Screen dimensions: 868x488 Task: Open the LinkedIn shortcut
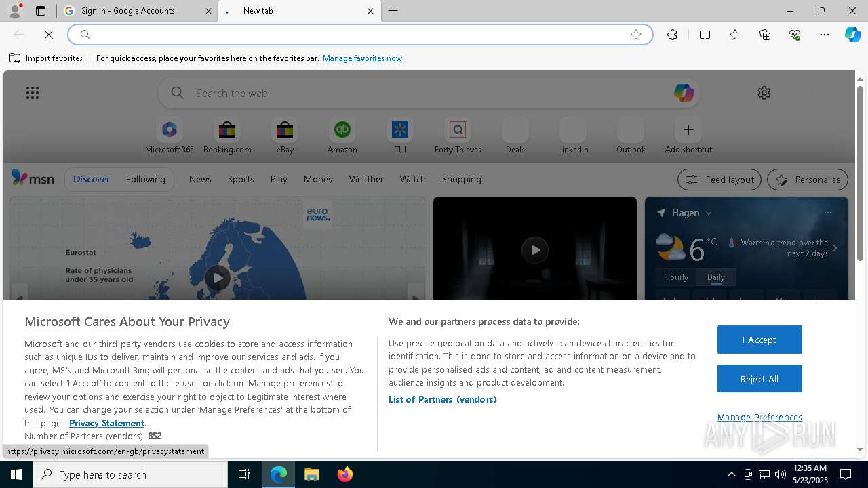(573, 136)
